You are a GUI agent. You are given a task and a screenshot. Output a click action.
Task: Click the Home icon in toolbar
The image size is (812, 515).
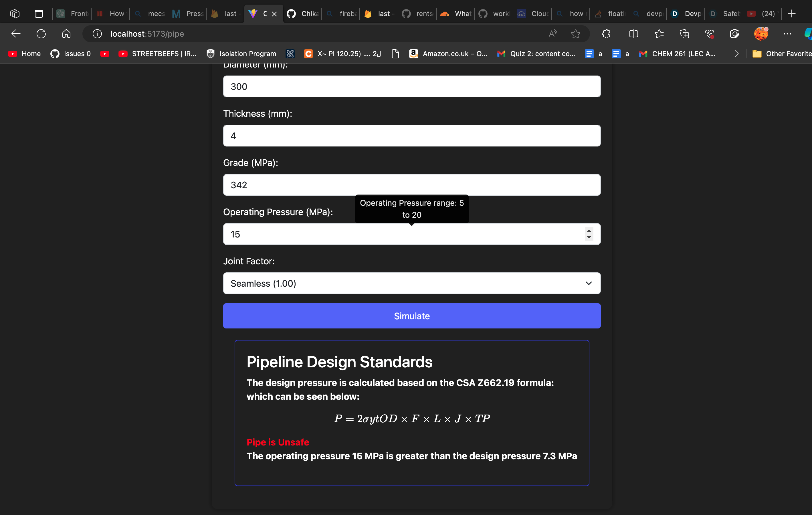click(66, 34)
